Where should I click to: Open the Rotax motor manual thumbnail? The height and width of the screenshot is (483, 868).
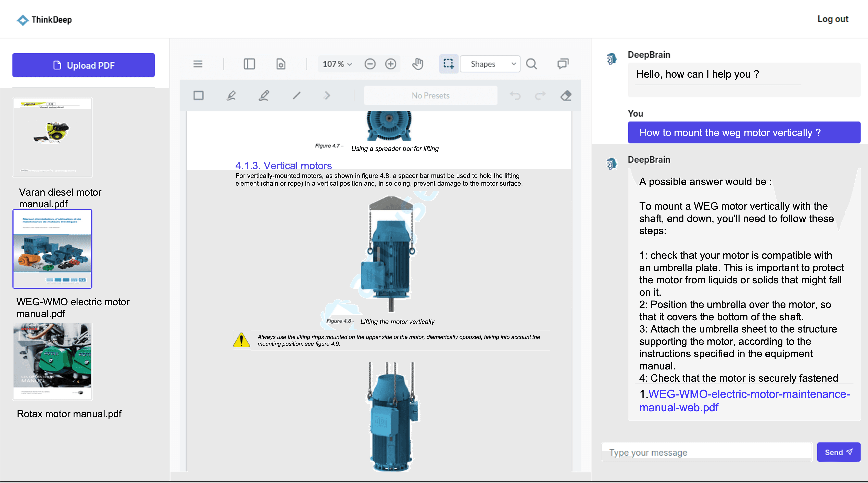click(53, 361)
